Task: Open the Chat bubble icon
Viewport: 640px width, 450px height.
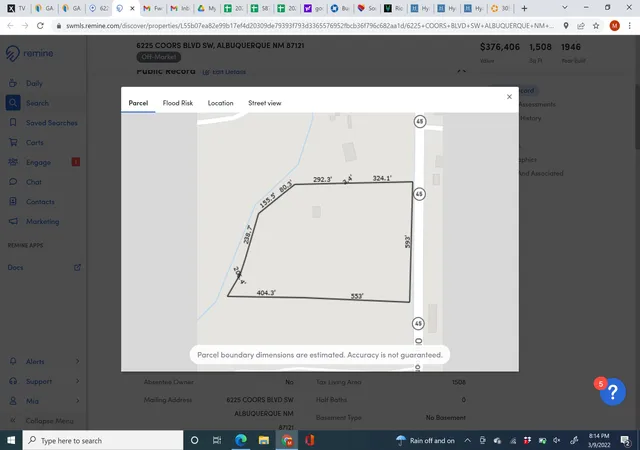Action: point(13,182)
